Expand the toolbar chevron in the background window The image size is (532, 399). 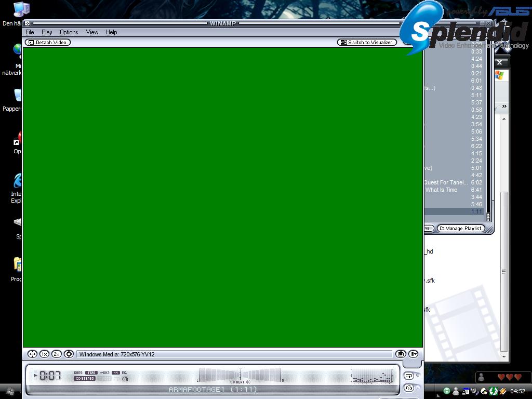pyautogui.click(x=504, y=106)
